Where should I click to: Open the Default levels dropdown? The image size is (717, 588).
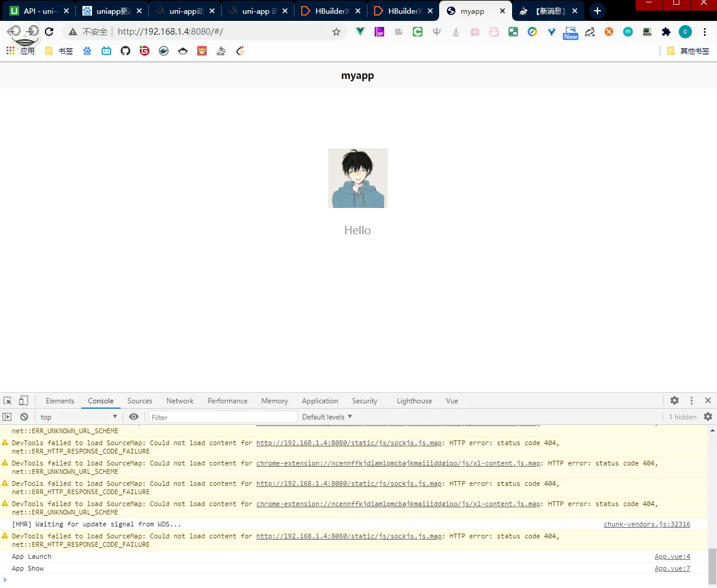click(x=327, y=416)
